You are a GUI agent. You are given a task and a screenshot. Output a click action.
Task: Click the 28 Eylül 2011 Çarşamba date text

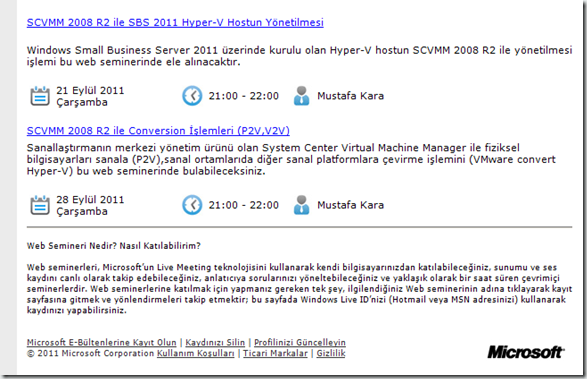(x=90, y=205)
